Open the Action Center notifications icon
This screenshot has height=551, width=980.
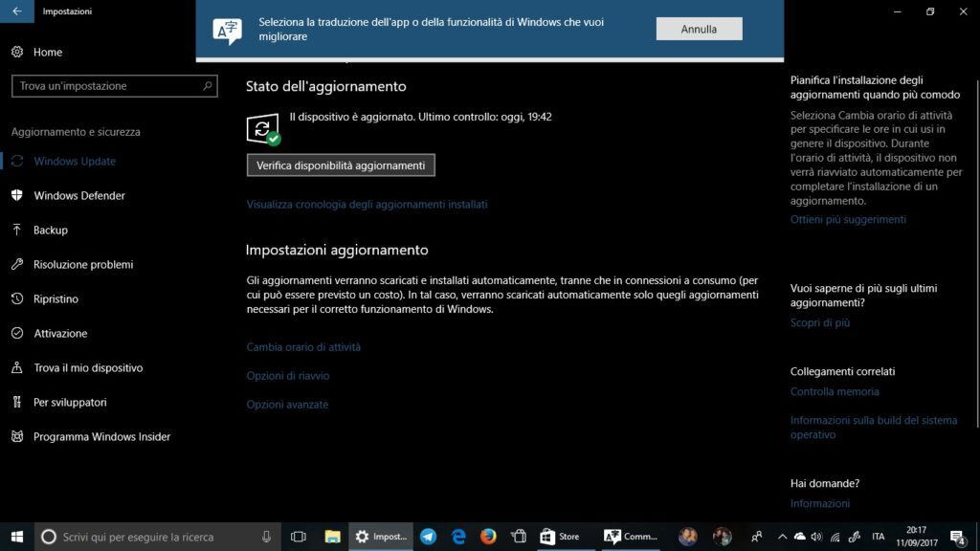(x=957, y=537)
